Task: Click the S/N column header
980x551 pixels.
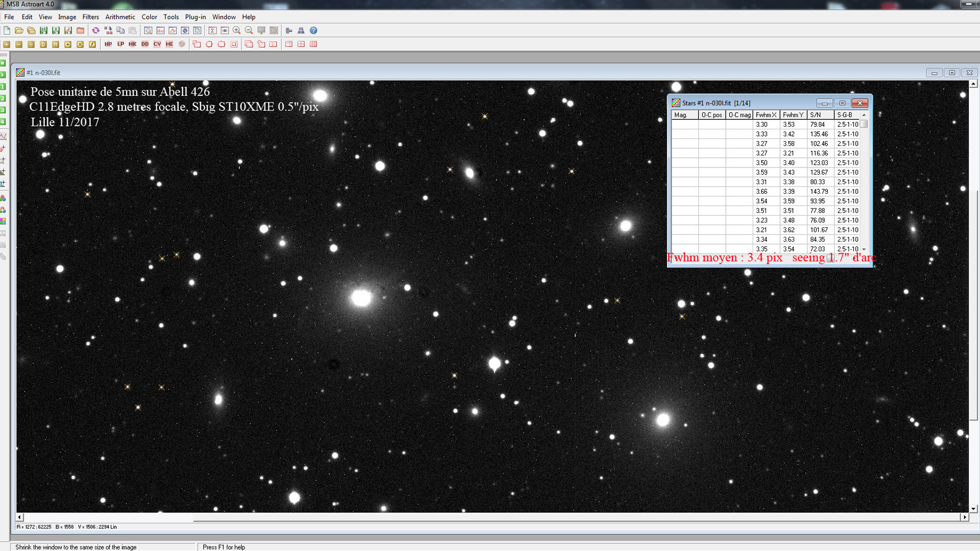Action: point(820,115)
